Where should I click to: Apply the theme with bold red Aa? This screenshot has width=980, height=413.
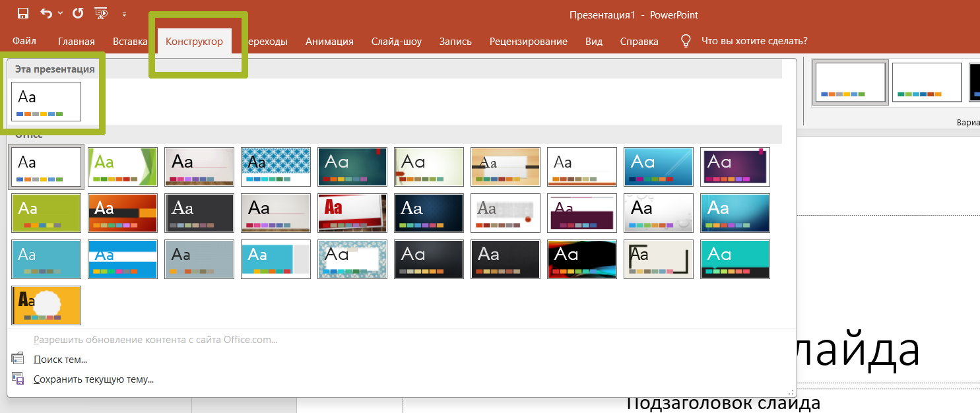pos(352,212)
